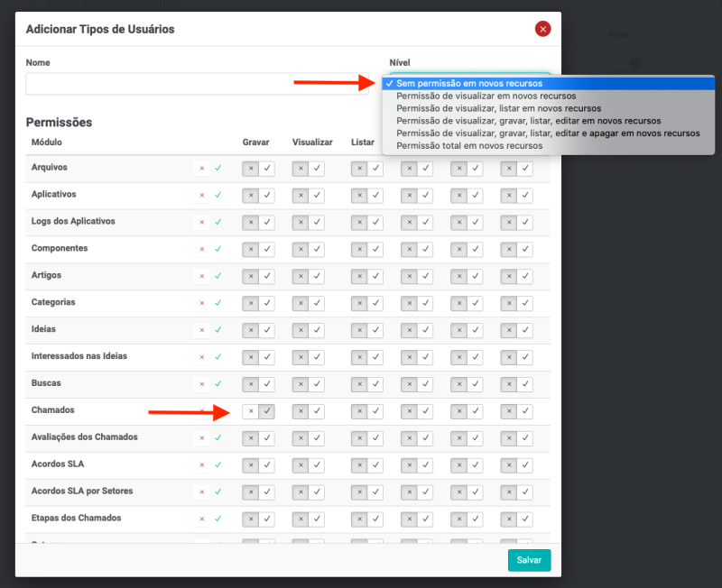722x588 pixels.
Task: Click teal checkmark icon in Etapas dos Chamados row
Action: point(218,519)
